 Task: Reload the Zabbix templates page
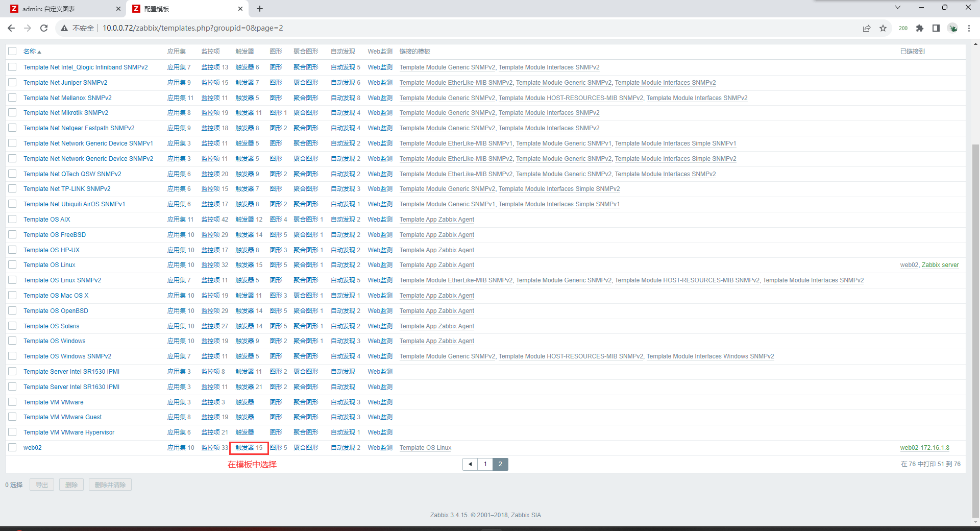tap(44, 28)
